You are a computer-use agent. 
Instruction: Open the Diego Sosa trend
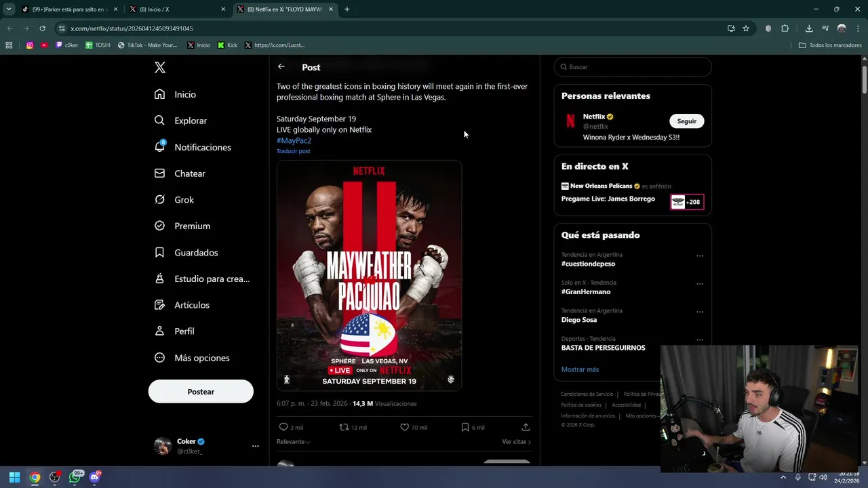(579, 320)
